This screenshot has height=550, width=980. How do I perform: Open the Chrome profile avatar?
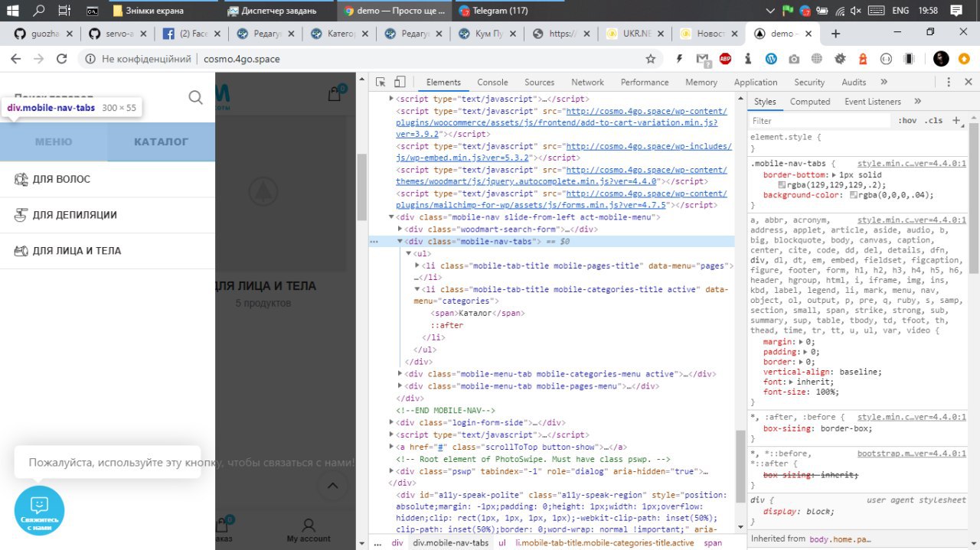[x=941, y=59]
